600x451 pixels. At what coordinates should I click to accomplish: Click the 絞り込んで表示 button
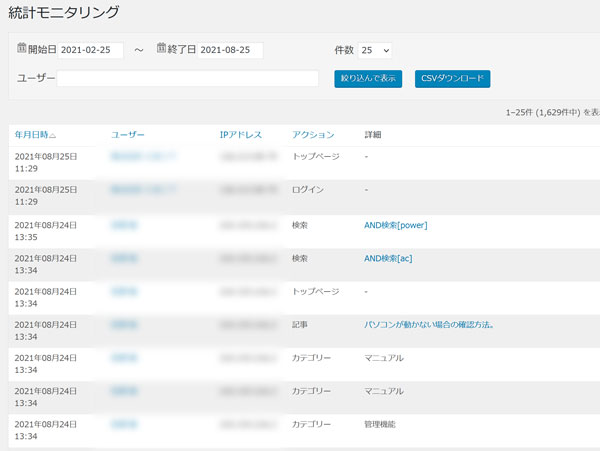coord(368,78)
